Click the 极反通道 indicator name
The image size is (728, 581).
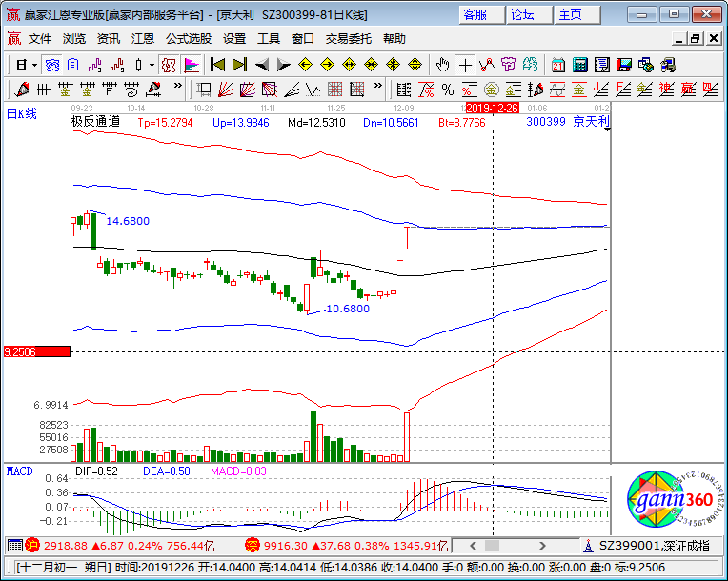pyautogui.click(x=95, y=122)
